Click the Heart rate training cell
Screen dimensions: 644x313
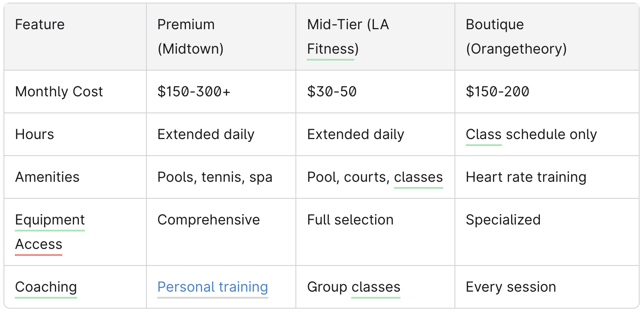click(x=547, y=177)
